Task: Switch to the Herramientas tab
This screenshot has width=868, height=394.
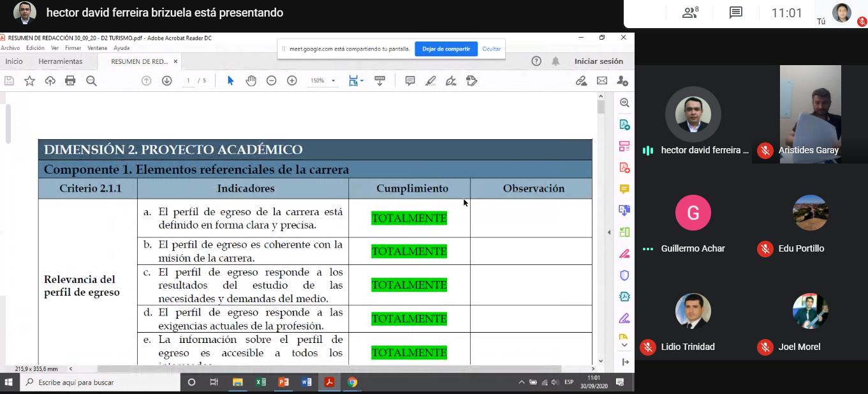Action: [x=61, y=61]
